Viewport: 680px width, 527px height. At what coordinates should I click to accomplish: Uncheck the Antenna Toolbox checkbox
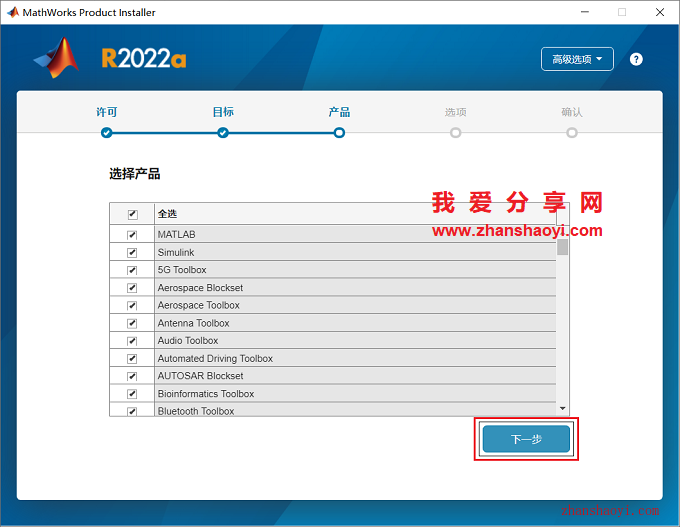pos(132,324)
